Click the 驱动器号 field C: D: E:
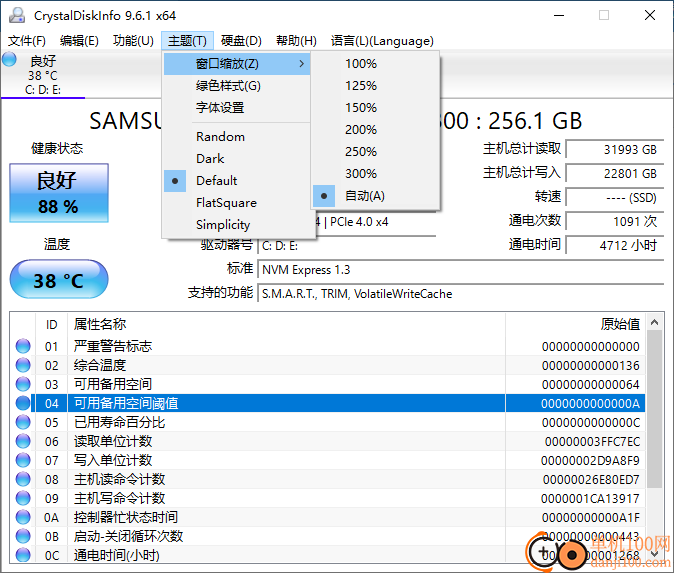Viewport: 674px width, 573px height. (346, 246)
